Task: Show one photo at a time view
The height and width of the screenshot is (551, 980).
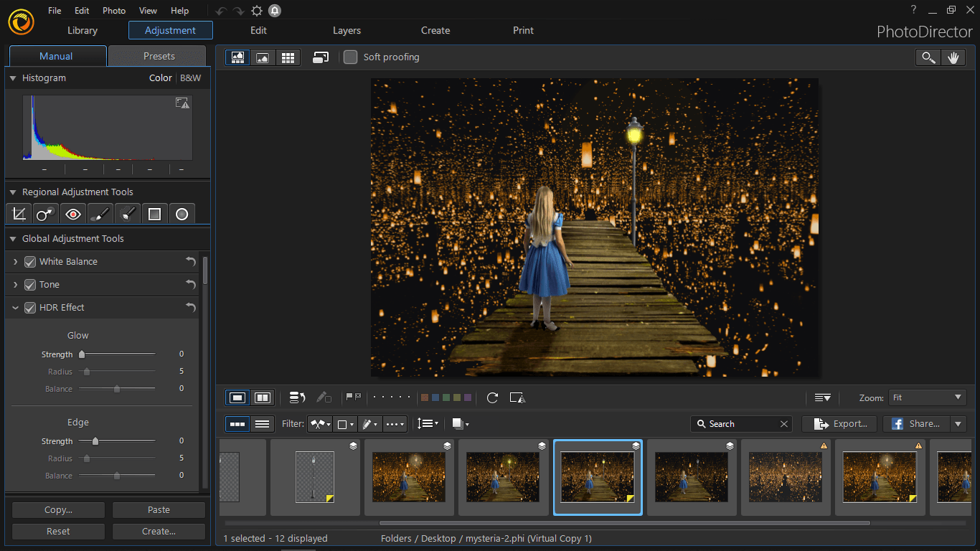Action: coord(238,397)
